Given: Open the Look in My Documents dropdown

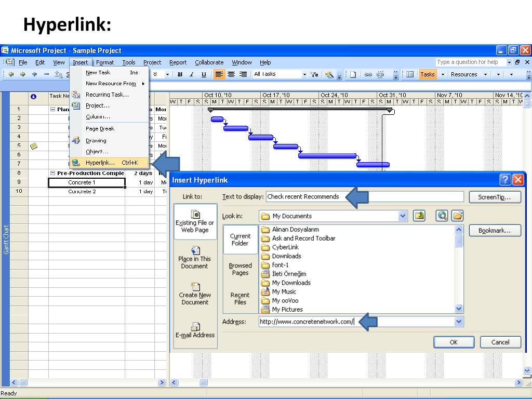Looking at the screenshot, I should 403,216.
